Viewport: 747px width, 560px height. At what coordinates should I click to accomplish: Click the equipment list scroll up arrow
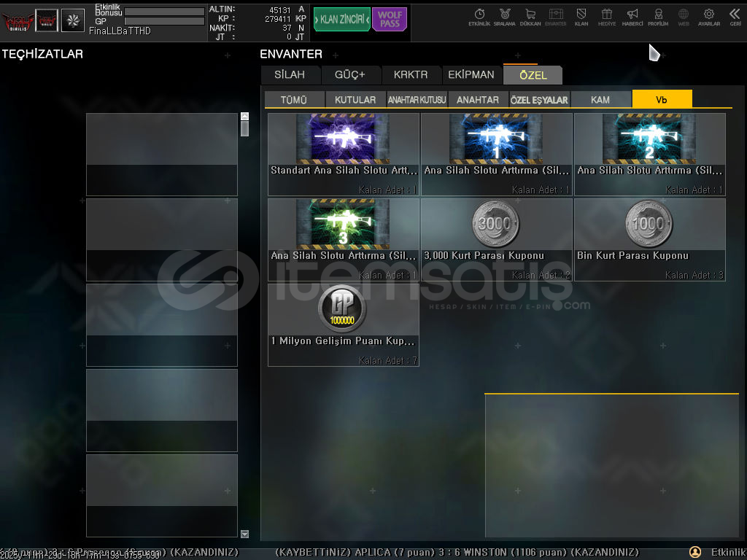click(x=245, y=116)
